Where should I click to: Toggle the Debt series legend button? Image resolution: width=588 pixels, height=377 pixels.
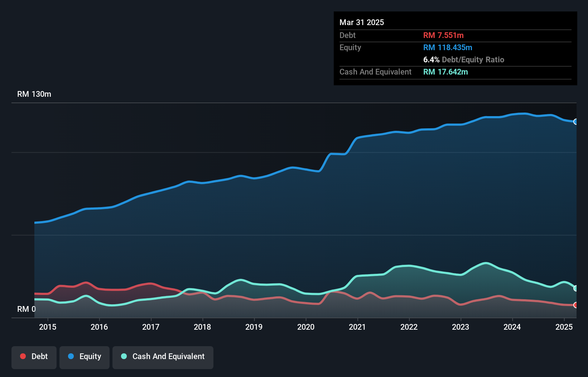tap(34, 357)
